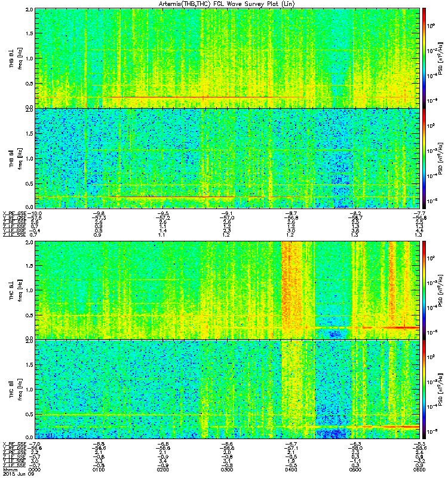The image size is (448, 478).
Task: Click the '0600' time label on the bottom axis
Action: coord(419,470)
